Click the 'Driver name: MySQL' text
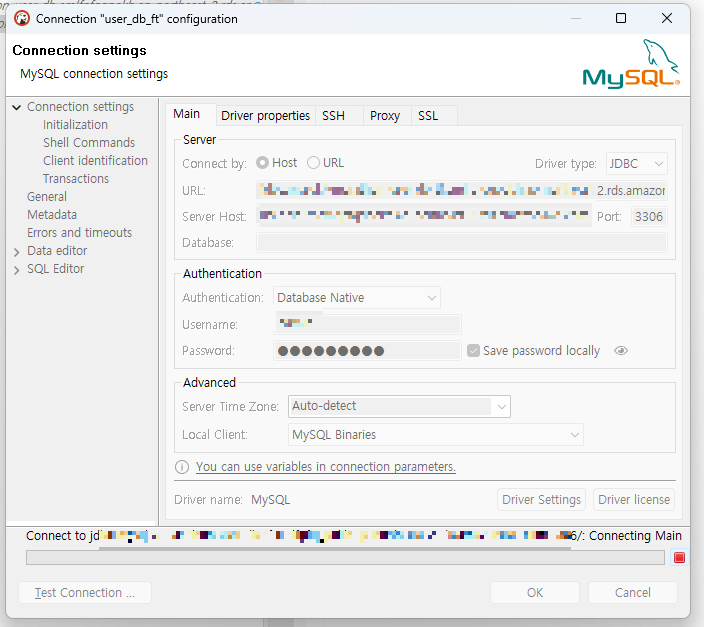Viewport: 704px width, 627px height. [232, 500]
